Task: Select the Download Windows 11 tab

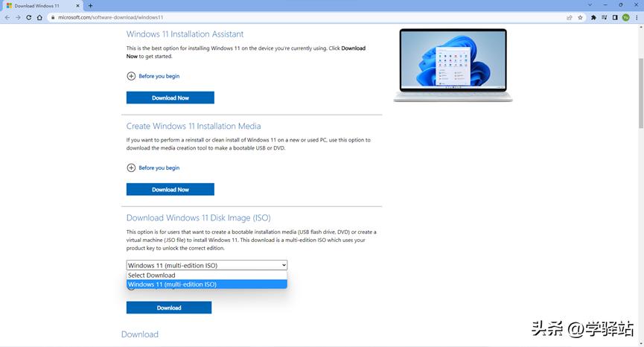Action: tap(42, 6)
